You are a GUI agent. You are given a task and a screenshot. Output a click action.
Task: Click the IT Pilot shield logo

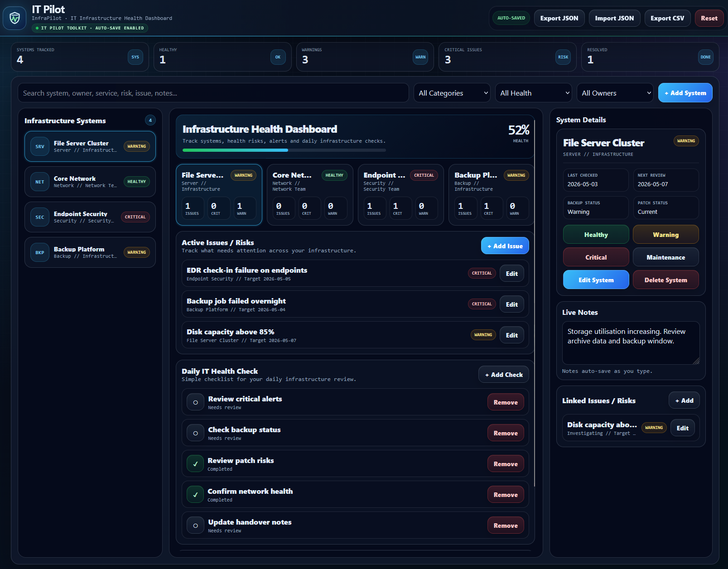click(x=14, y=18)
